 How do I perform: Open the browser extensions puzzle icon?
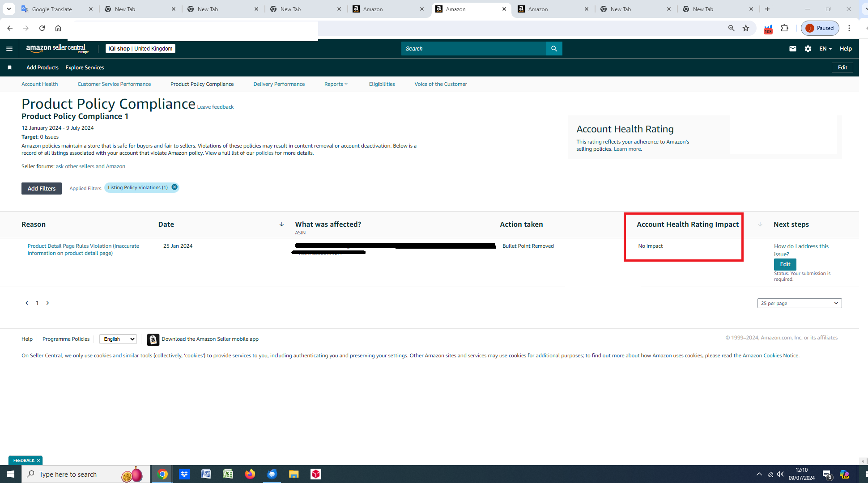[x=784, y=28]
